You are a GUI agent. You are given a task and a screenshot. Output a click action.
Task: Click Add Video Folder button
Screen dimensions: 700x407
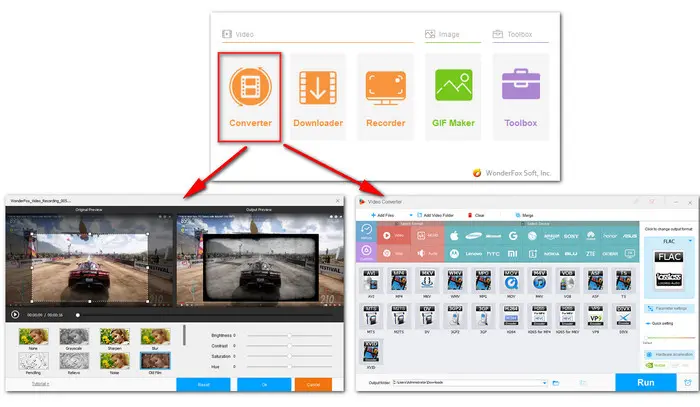435,215
